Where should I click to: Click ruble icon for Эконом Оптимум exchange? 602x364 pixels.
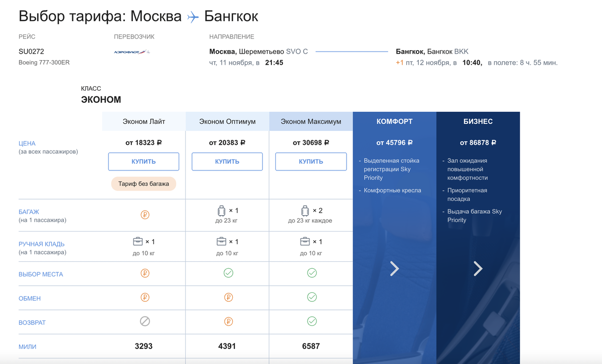pos(228,297)
